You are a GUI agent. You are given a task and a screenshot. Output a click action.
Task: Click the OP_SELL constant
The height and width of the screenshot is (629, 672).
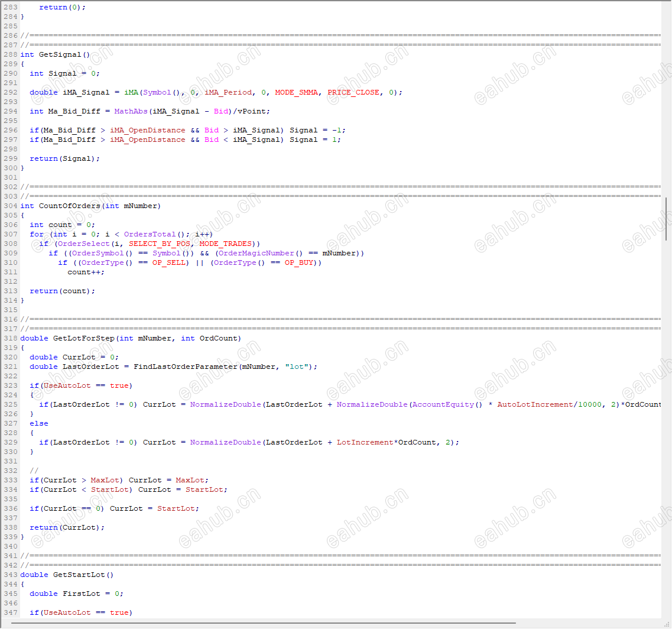pos(168,262)
